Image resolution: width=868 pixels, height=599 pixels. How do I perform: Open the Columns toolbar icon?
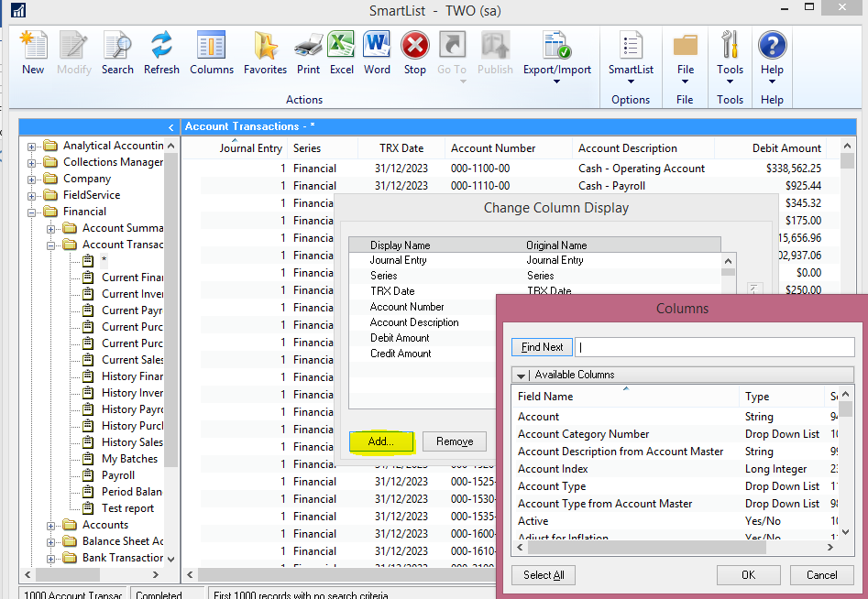pyautogui.click(x=212, y=52)
